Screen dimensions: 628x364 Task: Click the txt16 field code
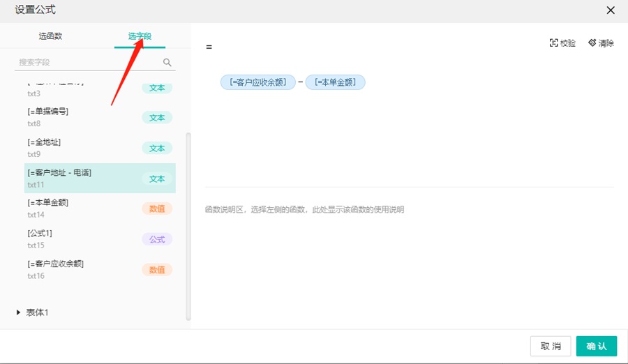(36, 275)
